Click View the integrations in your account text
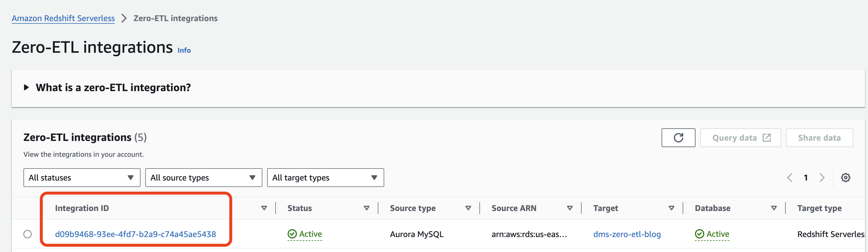The image size is (868, 252). point(83,154)
